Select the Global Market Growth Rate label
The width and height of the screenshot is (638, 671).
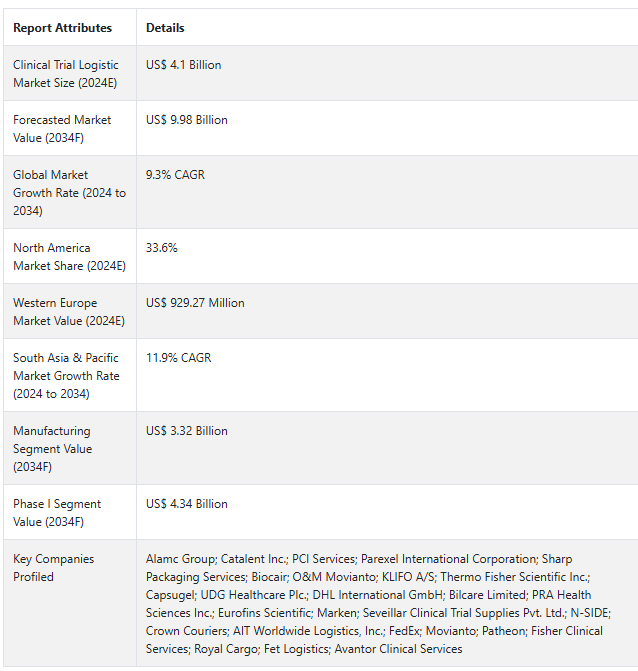click(x=69, y=192)
